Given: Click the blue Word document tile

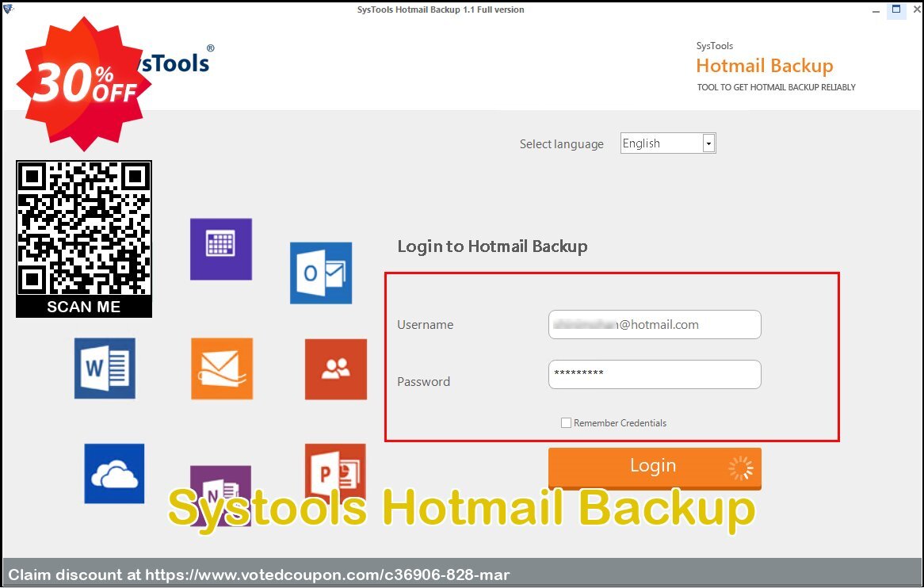Looking at the screenshot, I should click(105, 368).
